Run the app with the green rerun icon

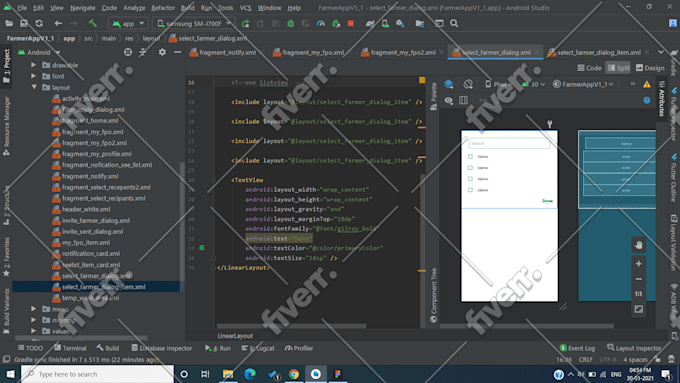[245, 23]
